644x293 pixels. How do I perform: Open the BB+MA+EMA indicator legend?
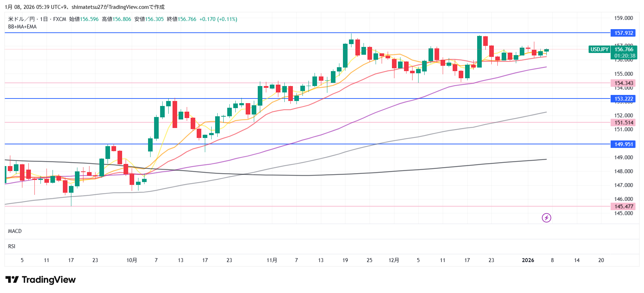pyautogui.click(x=22, y=27)
